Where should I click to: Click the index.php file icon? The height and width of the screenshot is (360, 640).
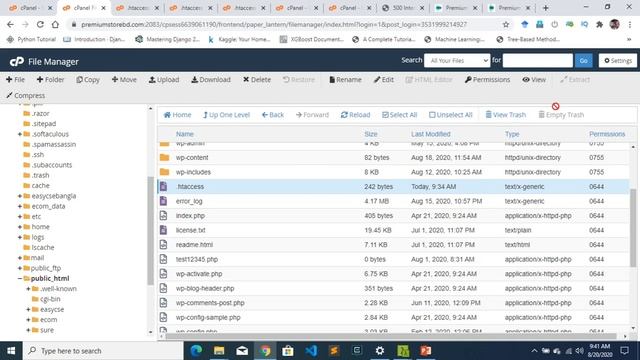pos(163,216)
